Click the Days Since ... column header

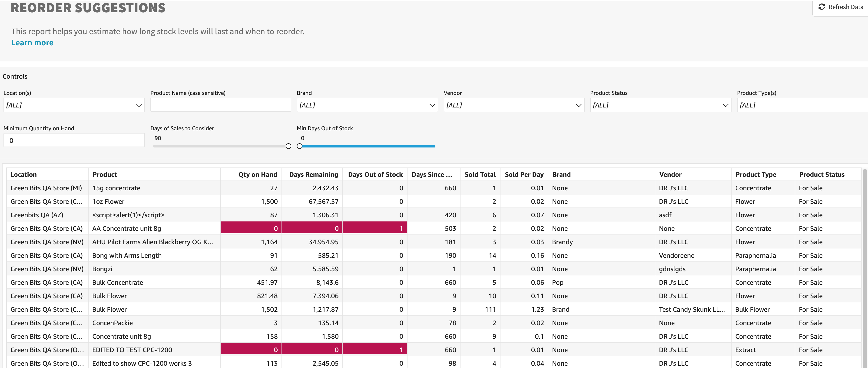point(434,174)
